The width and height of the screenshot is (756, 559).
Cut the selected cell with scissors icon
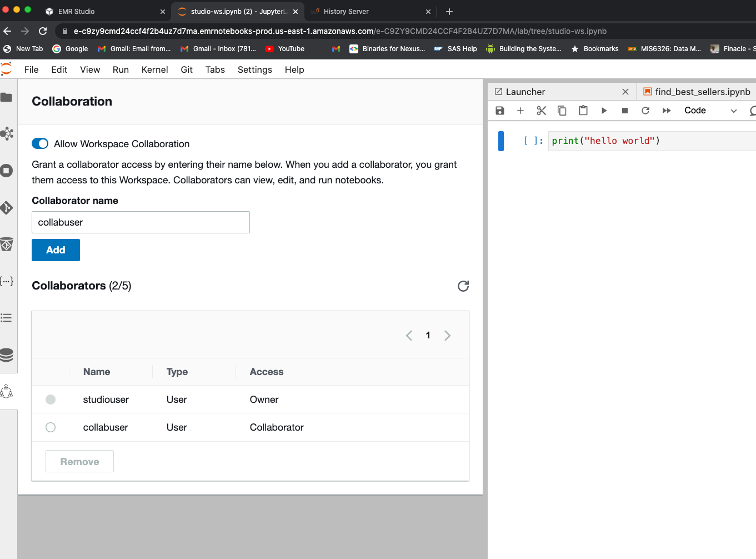[x=542, y=111]
